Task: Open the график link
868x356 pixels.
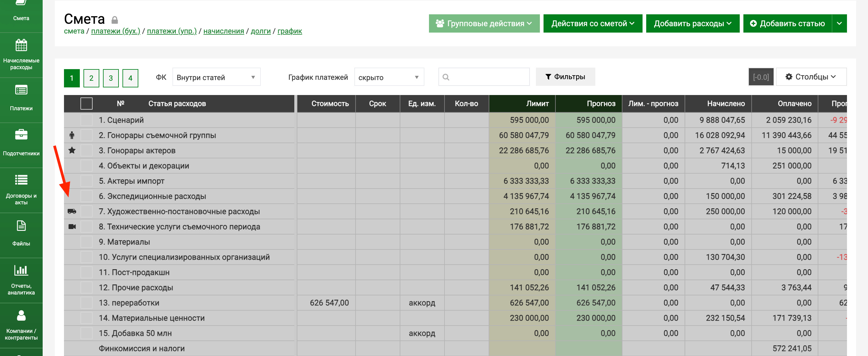Action: click(x=290, y=31)
